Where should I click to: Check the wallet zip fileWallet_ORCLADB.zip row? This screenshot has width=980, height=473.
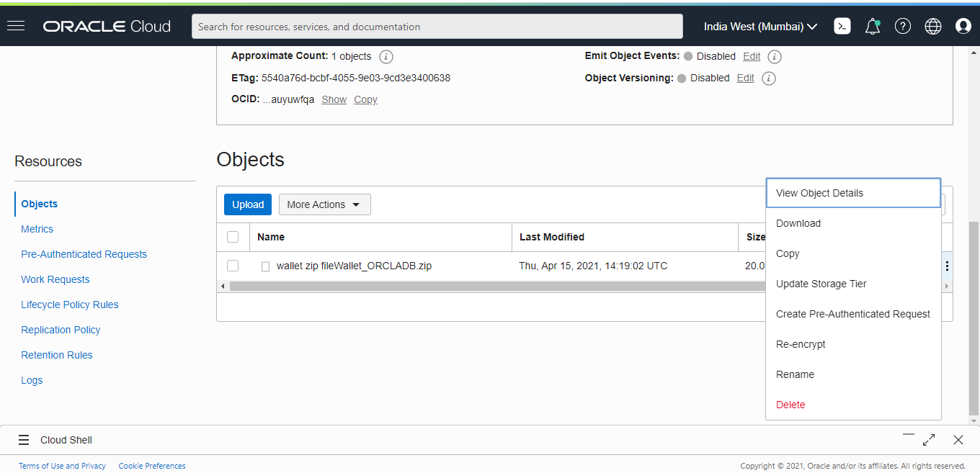(x=233, y=266)
